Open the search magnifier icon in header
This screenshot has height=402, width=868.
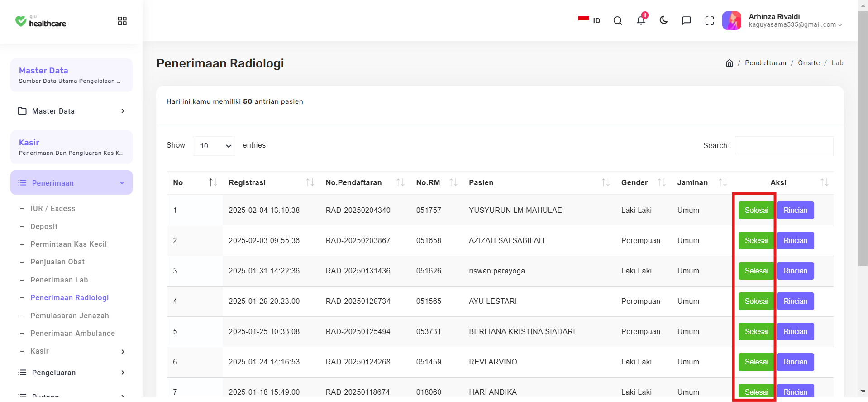click(x=618, y=21)
